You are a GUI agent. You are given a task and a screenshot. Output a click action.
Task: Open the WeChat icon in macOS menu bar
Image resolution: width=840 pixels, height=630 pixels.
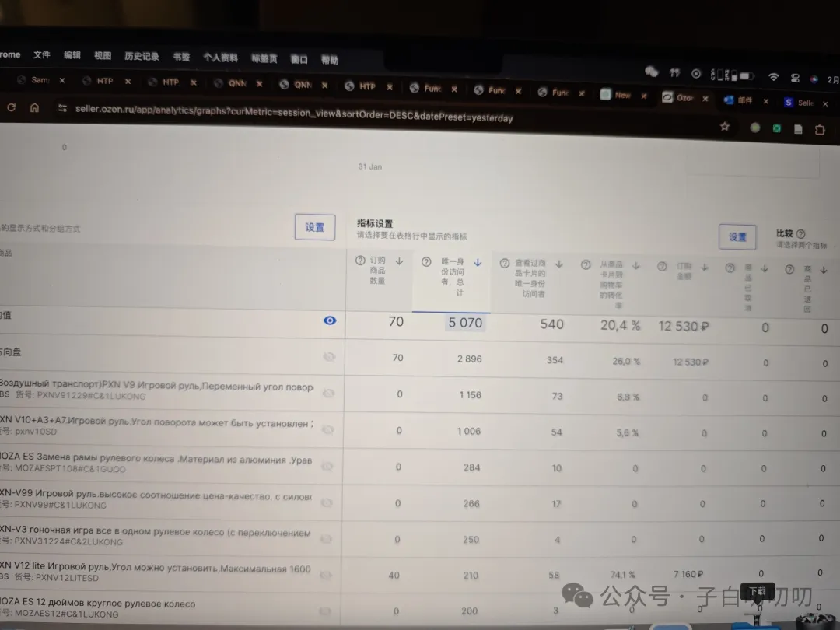click(651, 72)
